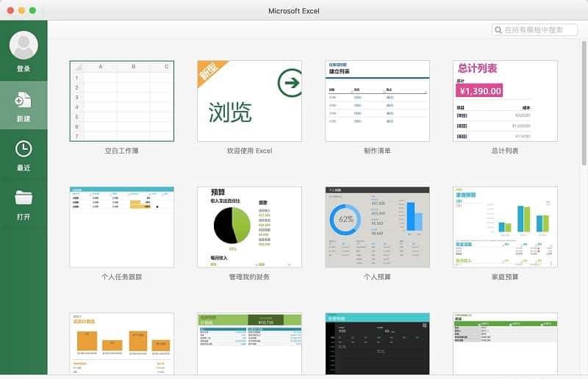Click the magnifying glass search icon
588x379 pixels.
point(498,30)
